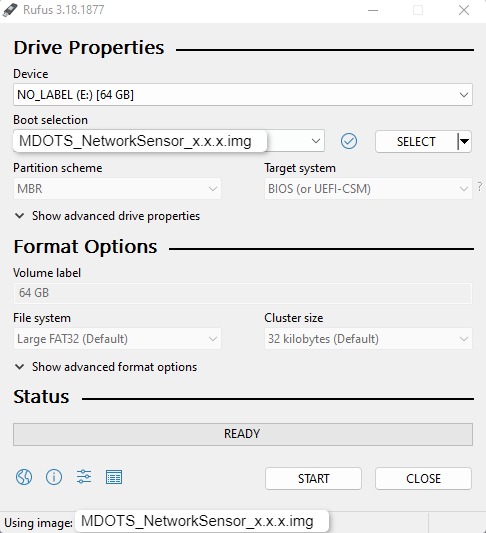
Task: Open application settings sliders icon
Action: coord(84,477)
